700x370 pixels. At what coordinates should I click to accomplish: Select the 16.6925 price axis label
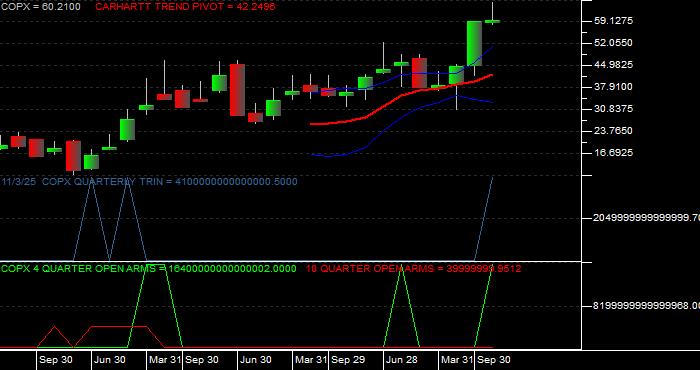(613, 153)
